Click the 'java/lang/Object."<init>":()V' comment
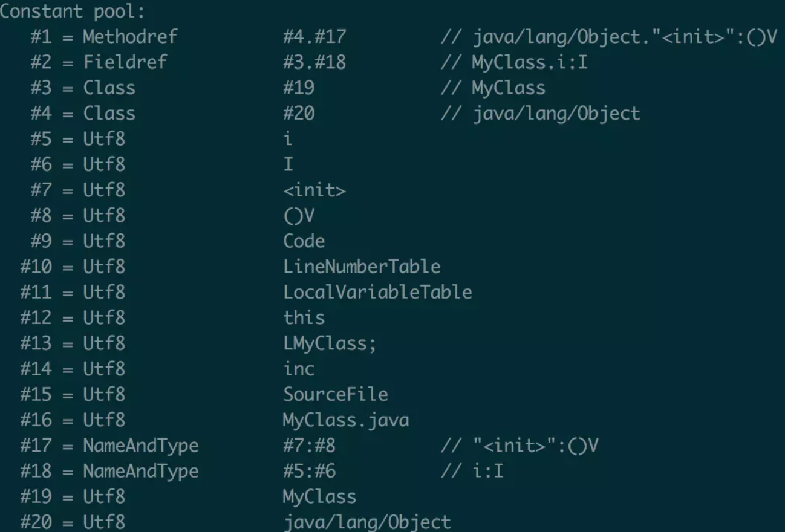The image size is (785, 532). tap(624, 37)
